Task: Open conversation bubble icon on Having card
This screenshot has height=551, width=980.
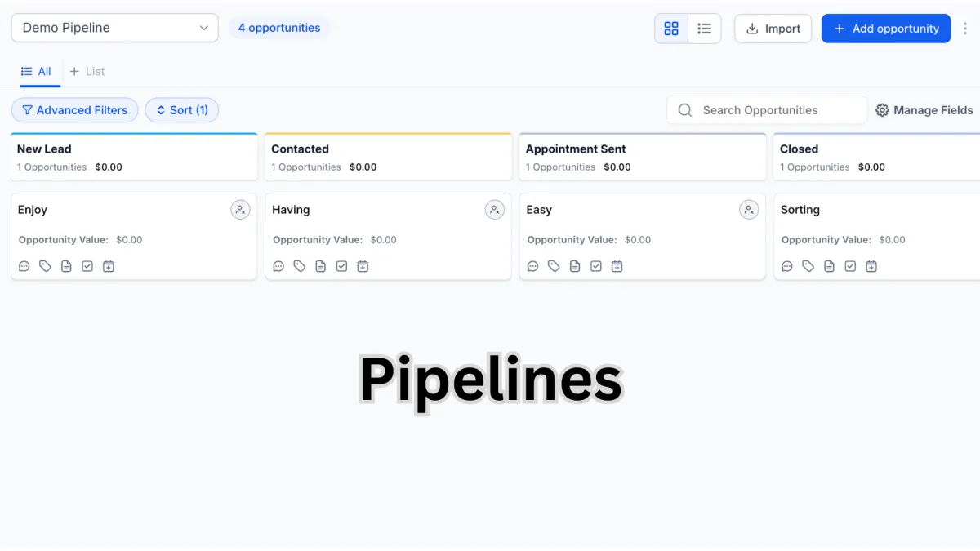Action: [x=278, y=266]
